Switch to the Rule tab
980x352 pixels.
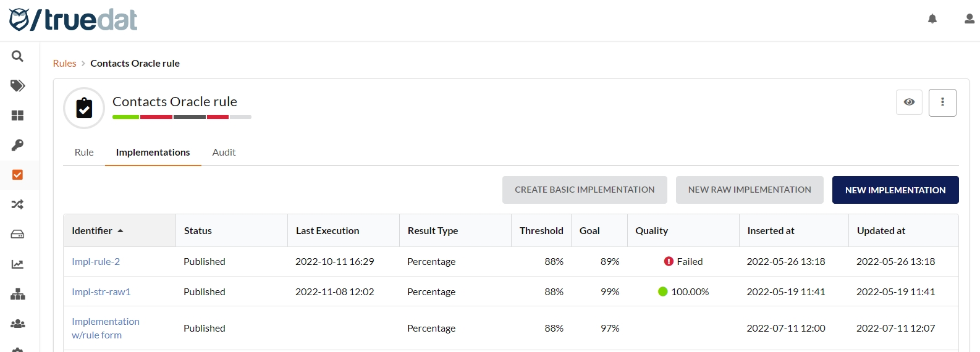(84, 153)
